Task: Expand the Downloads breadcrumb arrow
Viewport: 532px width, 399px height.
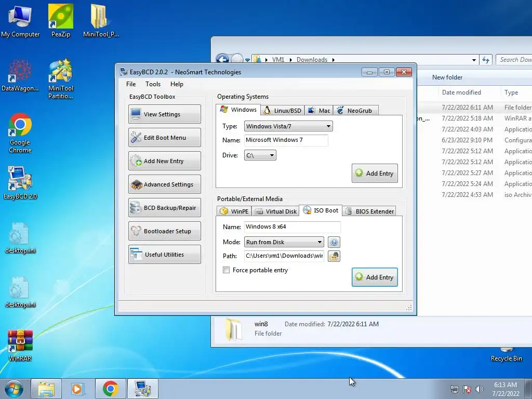Action: (333, 60)
